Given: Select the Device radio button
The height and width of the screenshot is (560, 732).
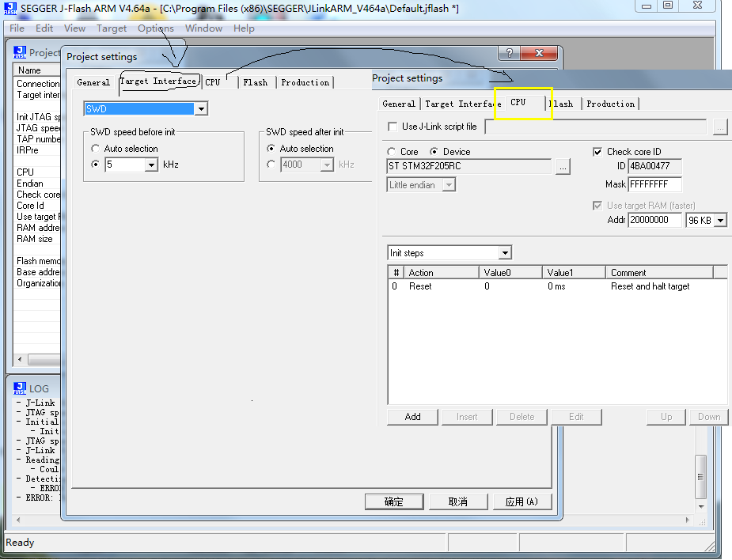Looking at the screenshot, I should pyautogui.click(x=434, y=152).
